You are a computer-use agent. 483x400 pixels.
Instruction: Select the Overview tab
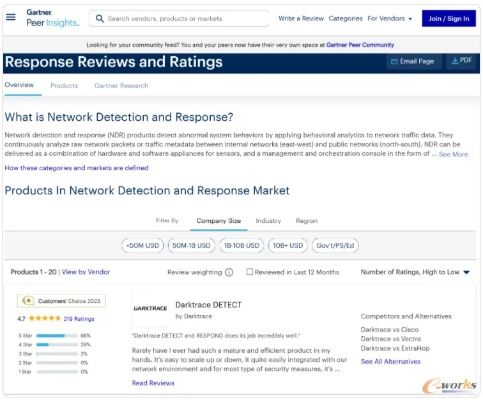tap(19, 85)
